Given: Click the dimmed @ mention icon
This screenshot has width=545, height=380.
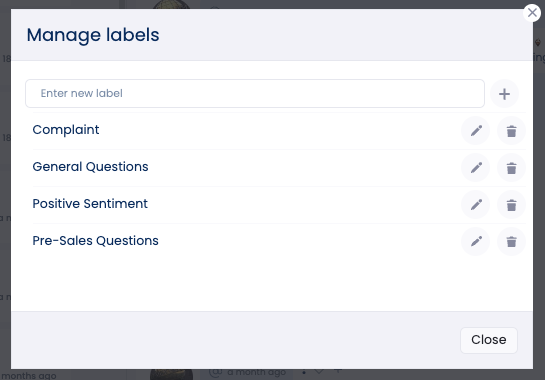Looking at the screenshot, I should 215,372.
